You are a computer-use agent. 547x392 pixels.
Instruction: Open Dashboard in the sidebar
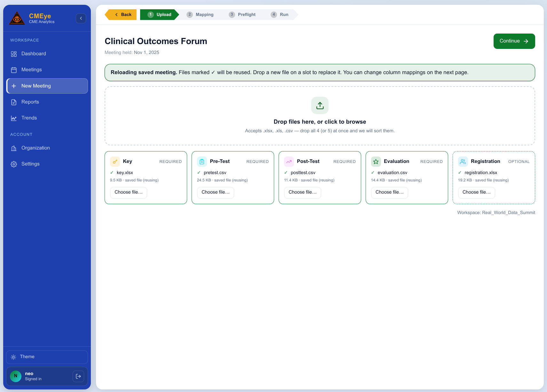(x=47, y=54)
